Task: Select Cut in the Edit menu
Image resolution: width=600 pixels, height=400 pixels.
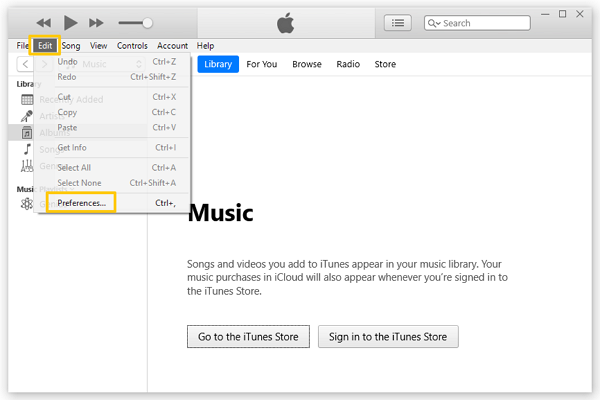Action: pyautogui.click(x=112, y=97)
